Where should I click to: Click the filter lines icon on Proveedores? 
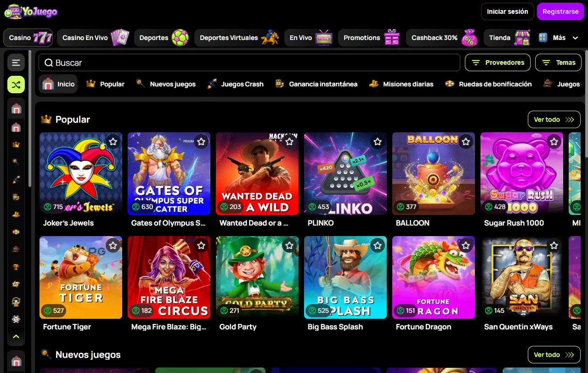475,62
